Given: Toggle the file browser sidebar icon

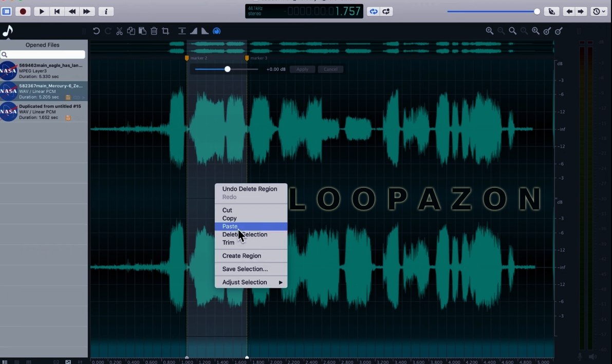Looking at the screenshot, I should [x=7, y=11].
